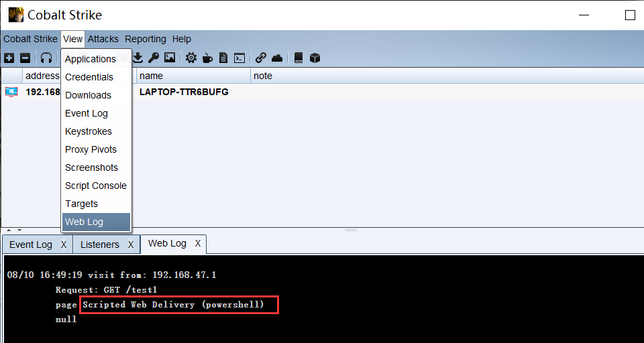Select the LAPTOP-TTR6BUFG session row
The width and height of the screenshot is (644, 343).
coord(184,92)
